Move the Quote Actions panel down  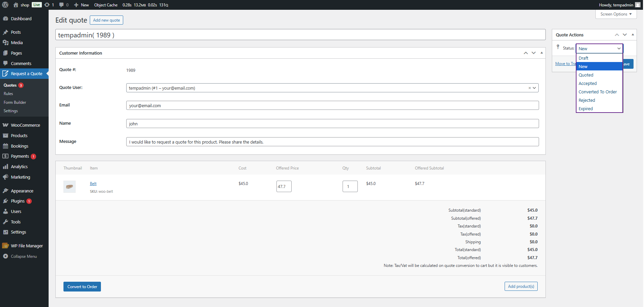[x=625, y=35]
